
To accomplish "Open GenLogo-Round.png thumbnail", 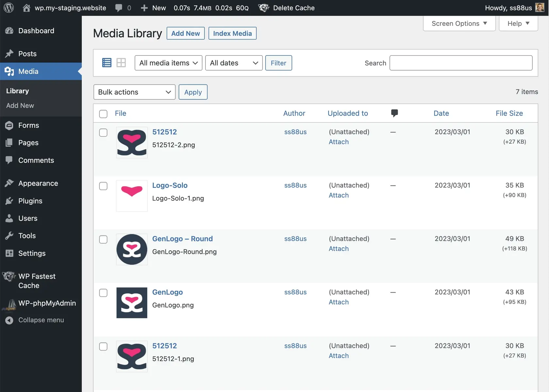I will pos(132,249).
